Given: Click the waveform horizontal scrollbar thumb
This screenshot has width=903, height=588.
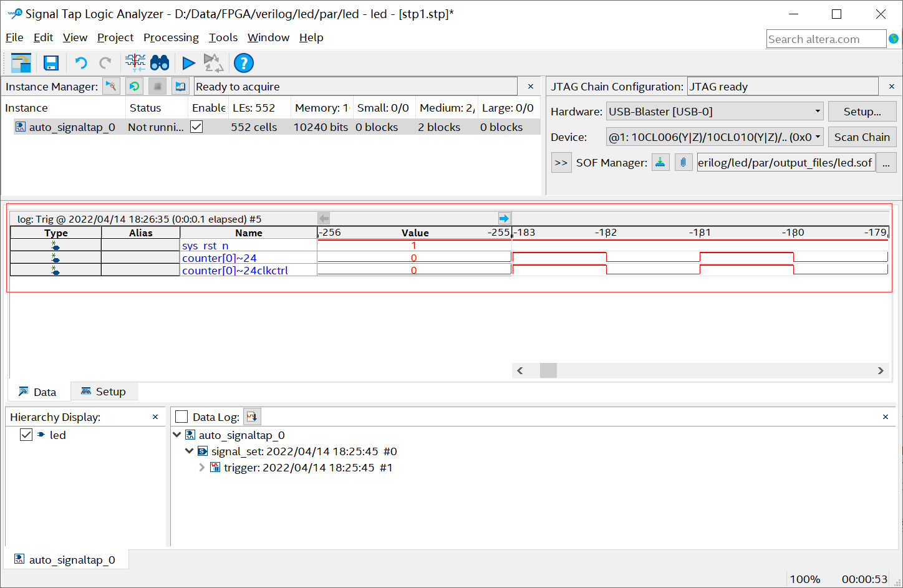Looking at the screenshot, I should [x=548, y=370].
